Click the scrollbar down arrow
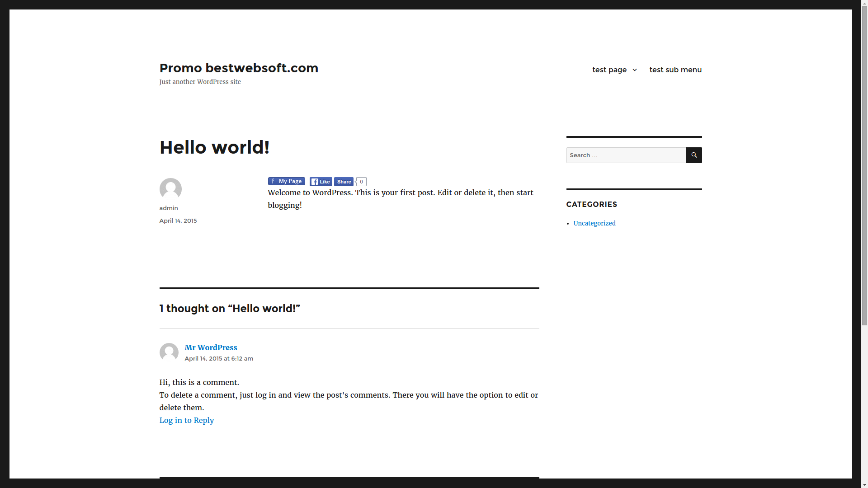This screenshot has height=488, width=868. point(864,485)
